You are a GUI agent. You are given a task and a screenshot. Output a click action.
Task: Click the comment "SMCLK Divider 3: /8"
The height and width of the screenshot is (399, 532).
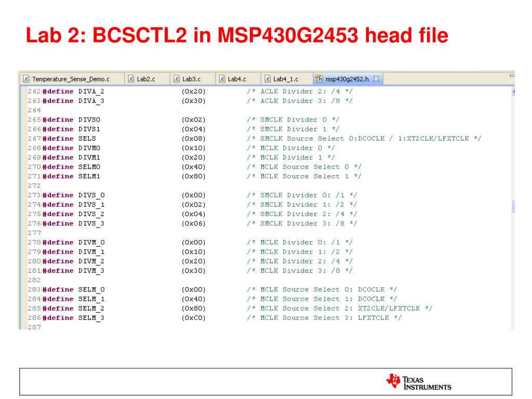pyautogui.click(x=302, y=224)
